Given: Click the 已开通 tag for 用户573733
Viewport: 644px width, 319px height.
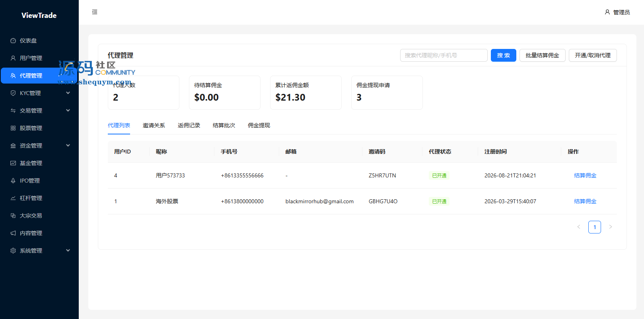Looking at the screenshot, I should (439, 175).
